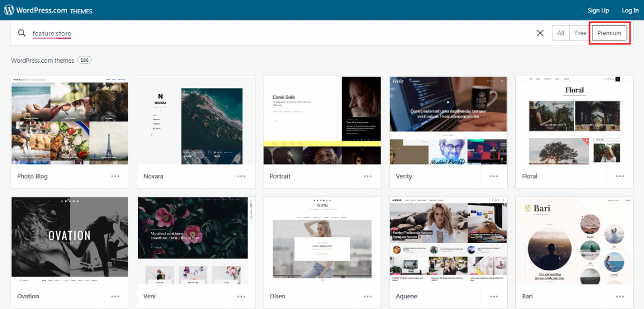Screen dimensions: 644x309
Task: Open the Aquene theme thumbnail
Action: [448, 241]
